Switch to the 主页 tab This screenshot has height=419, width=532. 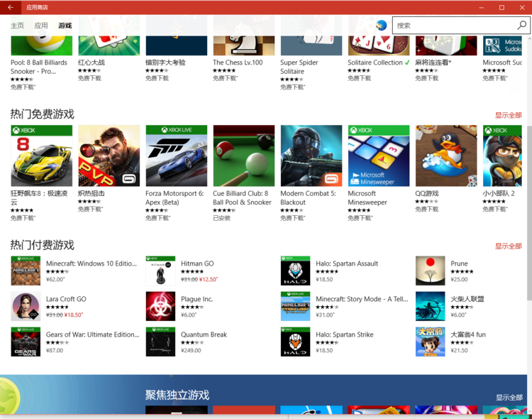pyautogui.click(x=17, y=26)
